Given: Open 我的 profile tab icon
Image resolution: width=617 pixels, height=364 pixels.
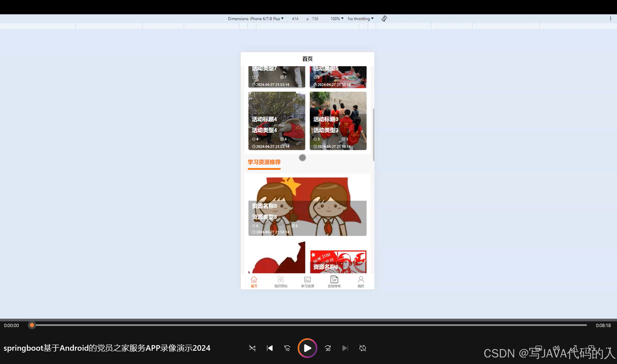Looking at the screenshot, I should (x=361, y=282).
